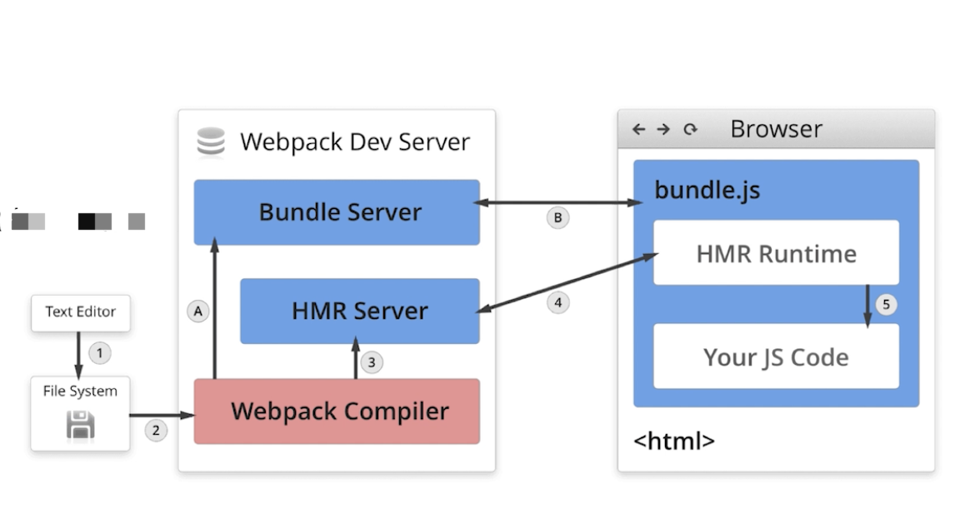Click the HMR Runtime box

coord(777,253)
